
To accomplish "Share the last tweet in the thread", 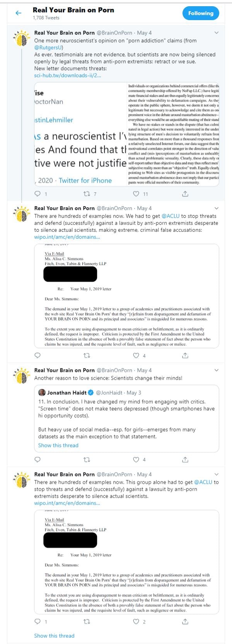I will [x=185, y=622].
